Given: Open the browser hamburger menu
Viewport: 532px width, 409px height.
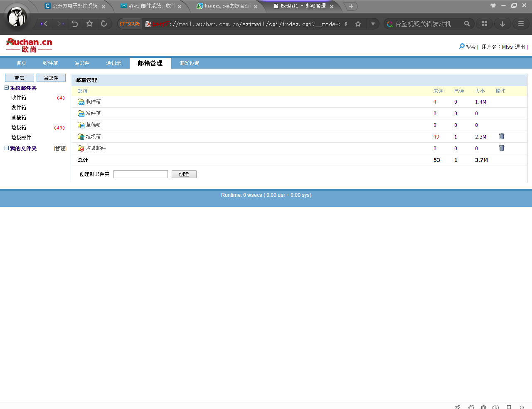Looking at the screenshot, I should 521,24.
